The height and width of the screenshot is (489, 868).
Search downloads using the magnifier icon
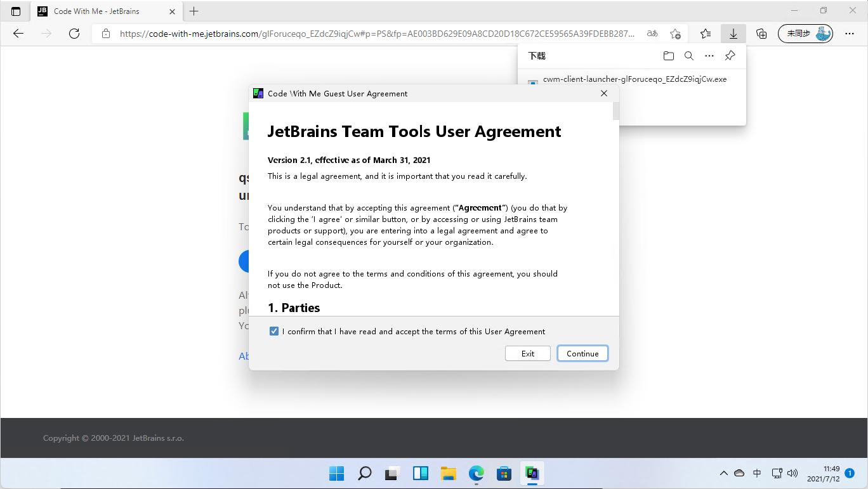point(688,56)
